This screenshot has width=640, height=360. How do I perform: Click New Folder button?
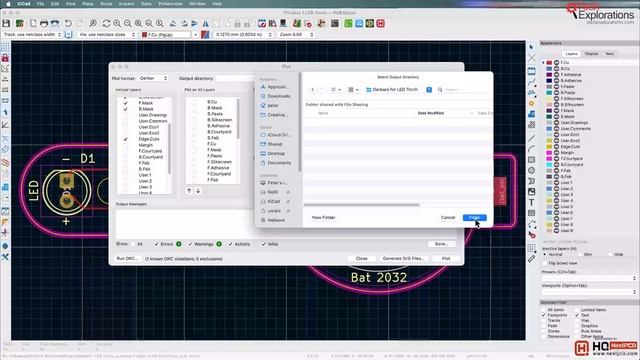(x=323, y=218)
